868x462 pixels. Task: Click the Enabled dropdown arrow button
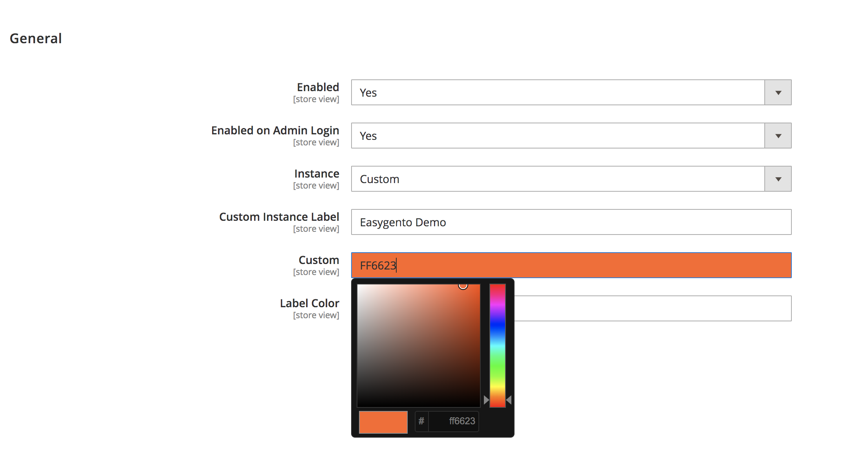(778, 93)
